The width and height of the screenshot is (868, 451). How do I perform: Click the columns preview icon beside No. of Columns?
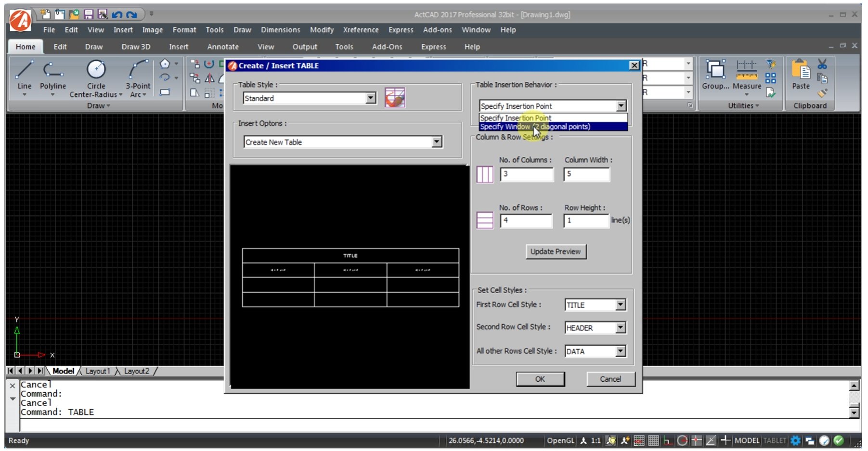point(484,174)
